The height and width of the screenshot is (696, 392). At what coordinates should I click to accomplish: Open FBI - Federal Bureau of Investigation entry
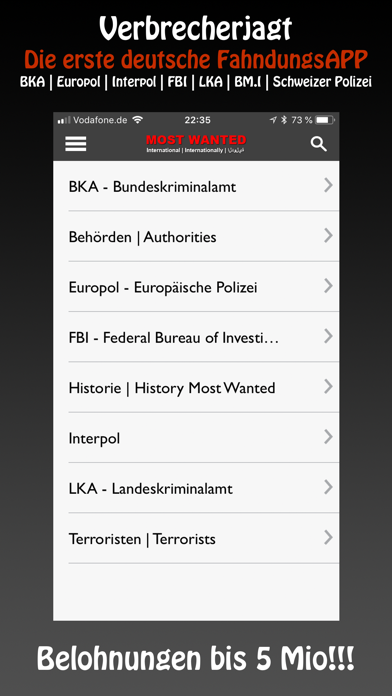pyautogui.click(x=196, y=337)
